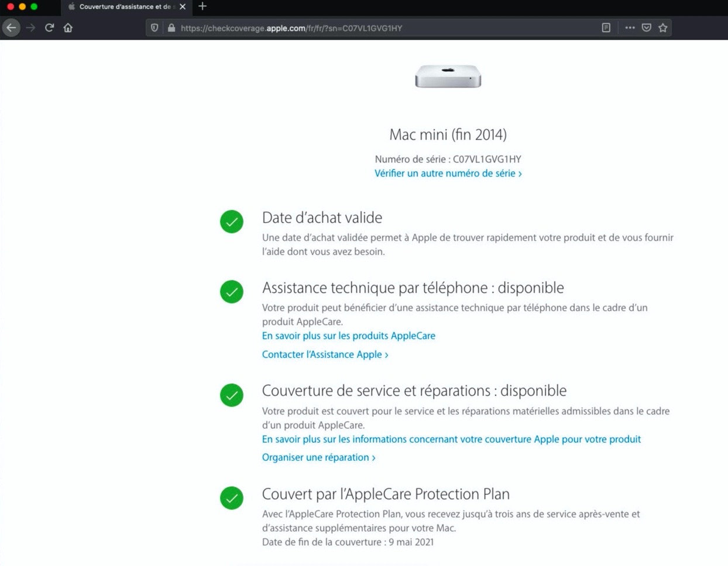
Task: Bookmark this page with the star icon
Action: [x=663, y=27]
